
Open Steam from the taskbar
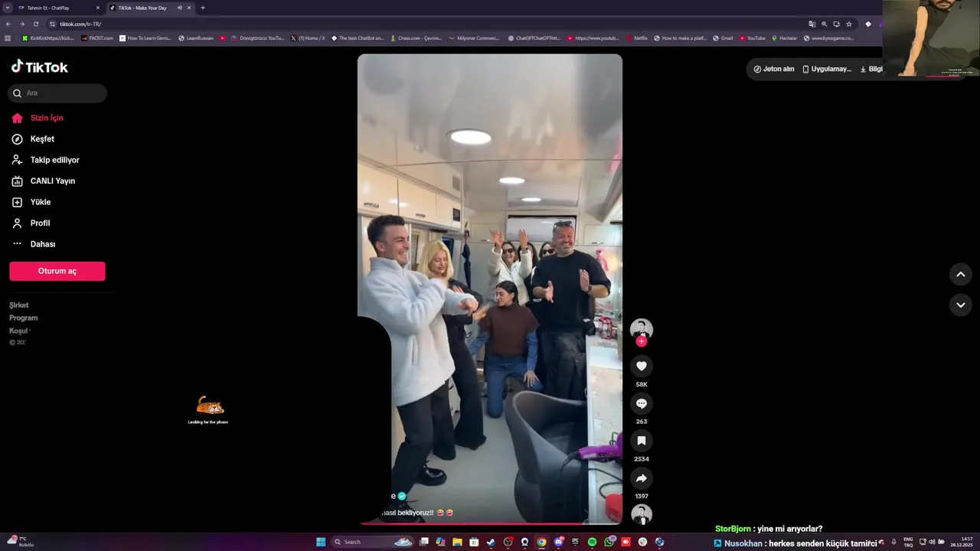point(491,542)
